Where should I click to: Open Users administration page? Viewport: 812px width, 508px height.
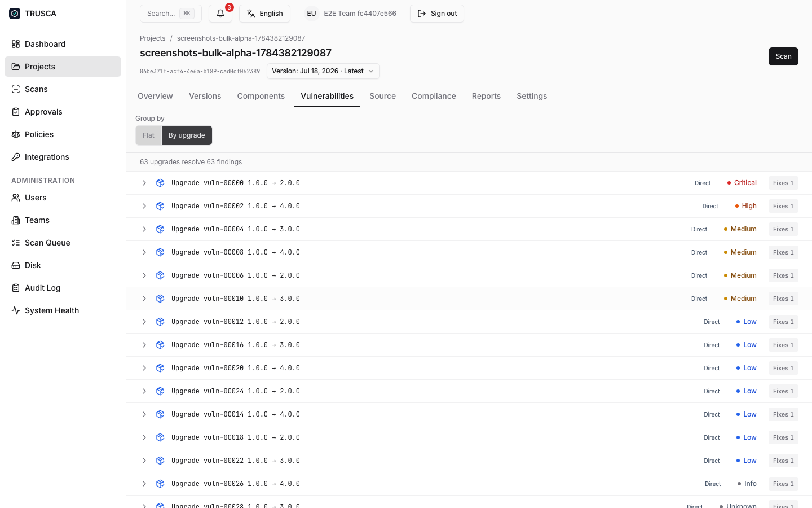tap(63, 198)
